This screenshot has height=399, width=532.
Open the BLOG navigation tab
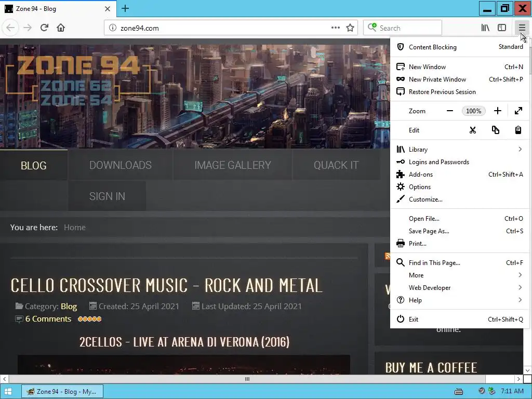point(34,165)
